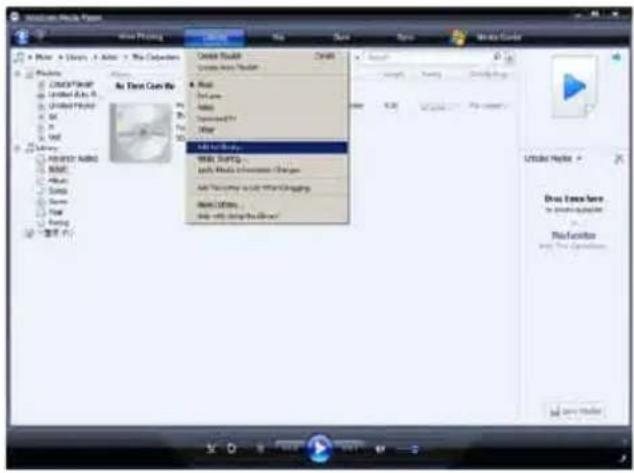Choose Help with Using the Library

click(267, 216)
